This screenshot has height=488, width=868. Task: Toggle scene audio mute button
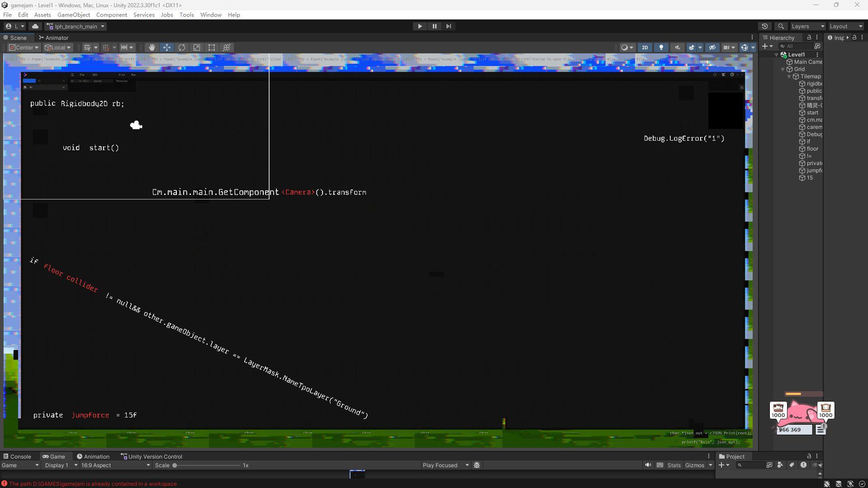coord(677,47)
